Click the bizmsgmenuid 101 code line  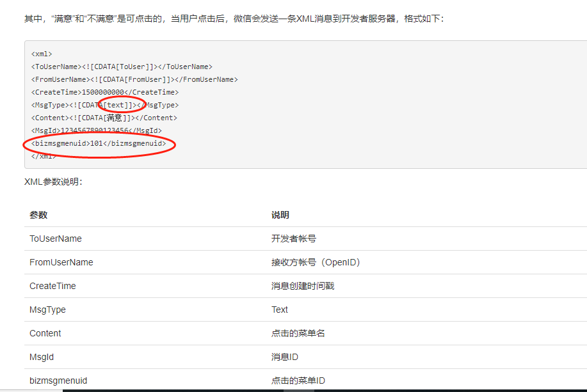99,143
